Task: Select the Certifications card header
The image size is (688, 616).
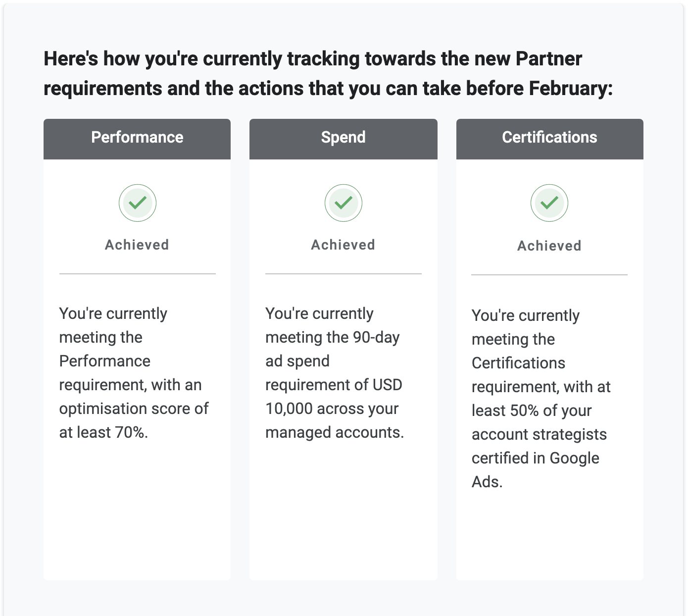Action: point(550,139)
